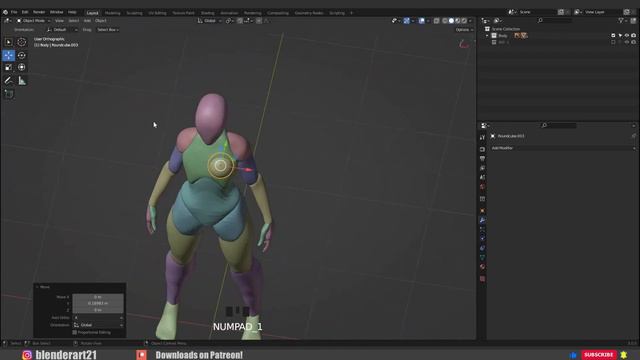This screenshot has width=640, height=360.
Task: Expand the Options dropdown
Action: click(x=464, y=30)
